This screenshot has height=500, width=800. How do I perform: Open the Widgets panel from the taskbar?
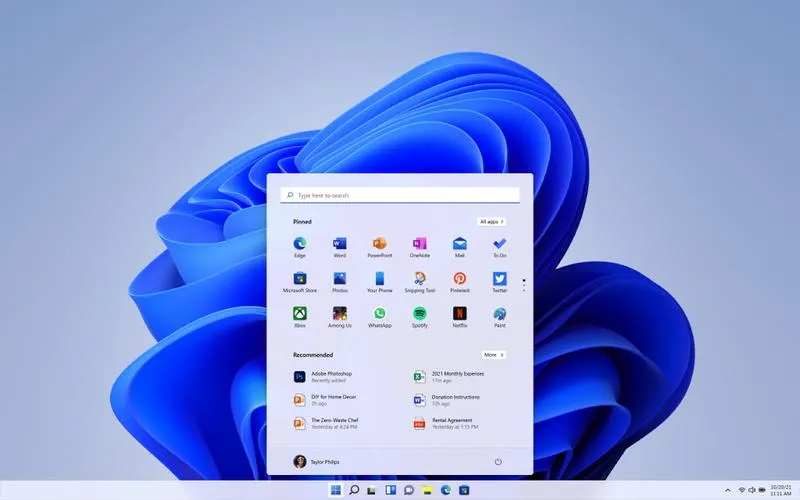tap(390, 490)
